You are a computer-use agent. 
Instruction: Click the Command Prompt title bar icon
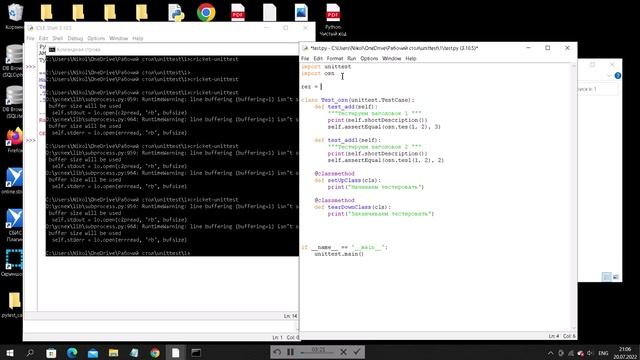tap(52, 49)
